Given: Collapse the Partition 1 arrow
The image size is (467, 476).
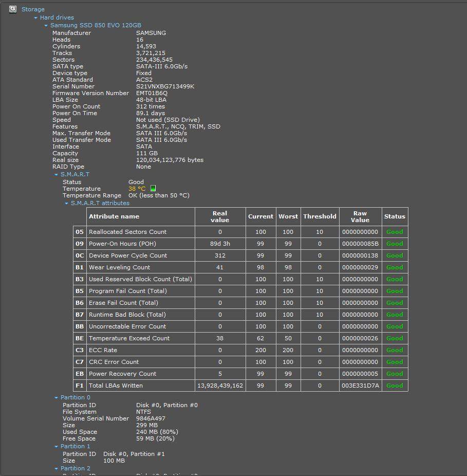Looking at the screenshot, I should click(x=56, y=447).
